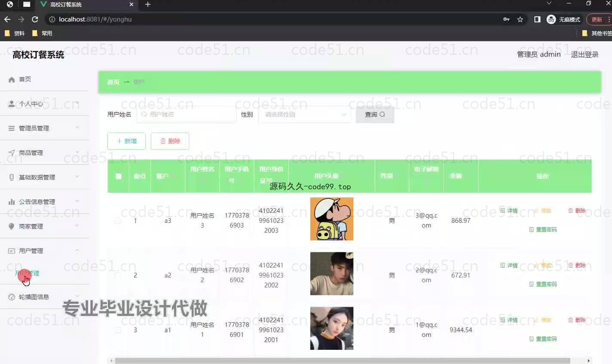612x364 pixels.
Task: Click the bar chart icon beside 公告信息管理
Action: [x=12, y=202]
